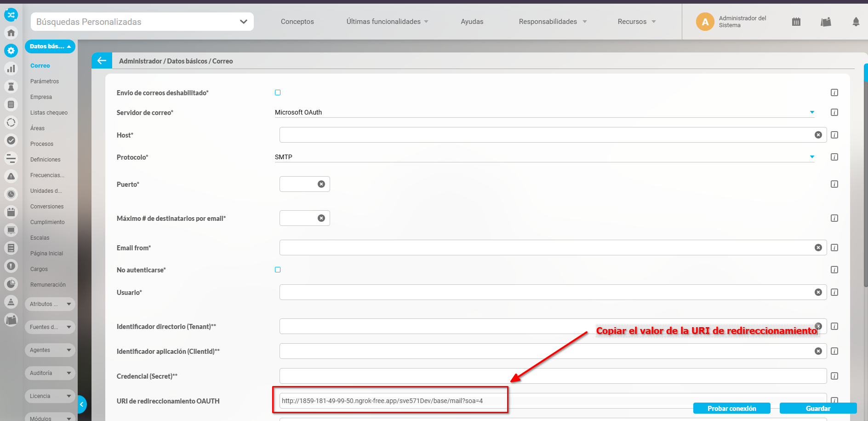Open the notifications bell icon
Viewport: 868px width, 421px height.
point(856,22)
